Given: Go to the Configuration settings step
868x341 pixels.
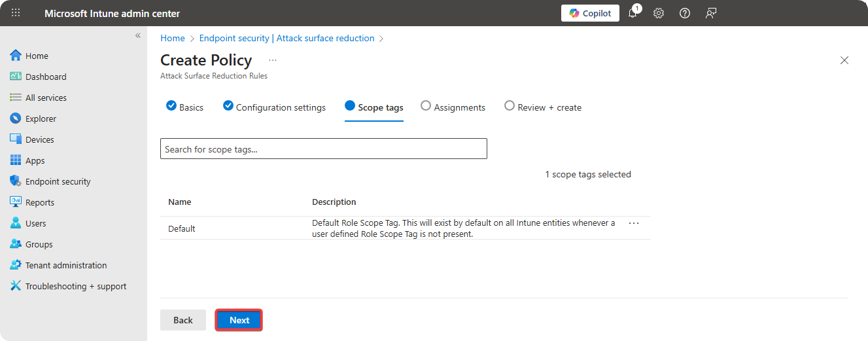Looking at the screenshot, I should tap(274, 107).
